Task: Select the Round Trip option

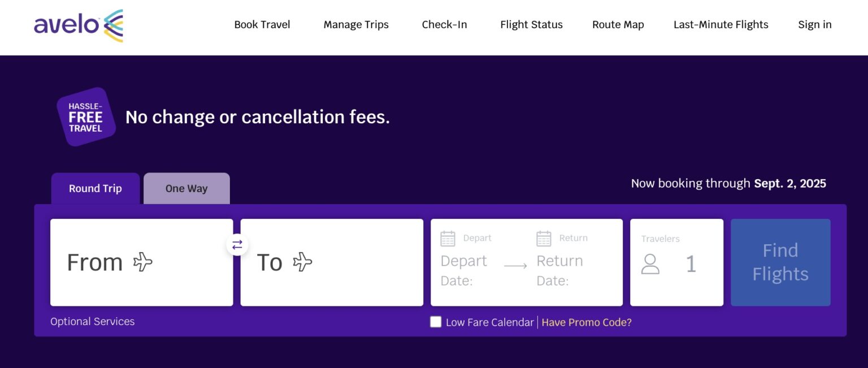Action: (x=95, y=188)
